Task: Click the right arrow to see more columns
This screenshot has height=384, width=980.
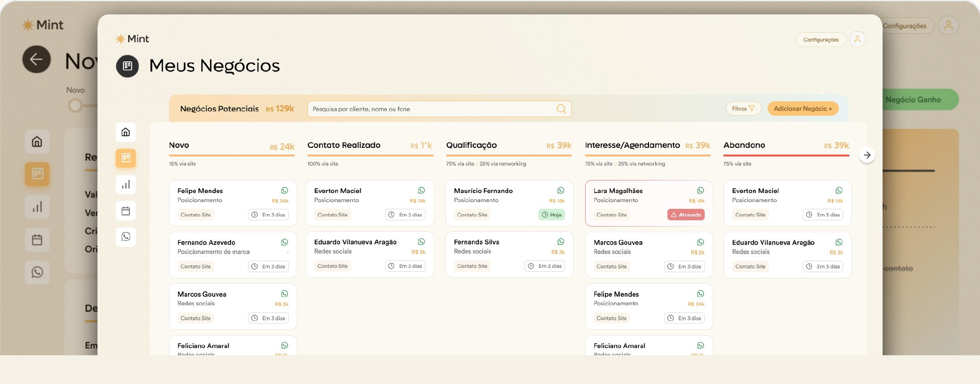Action: point(867,155)
